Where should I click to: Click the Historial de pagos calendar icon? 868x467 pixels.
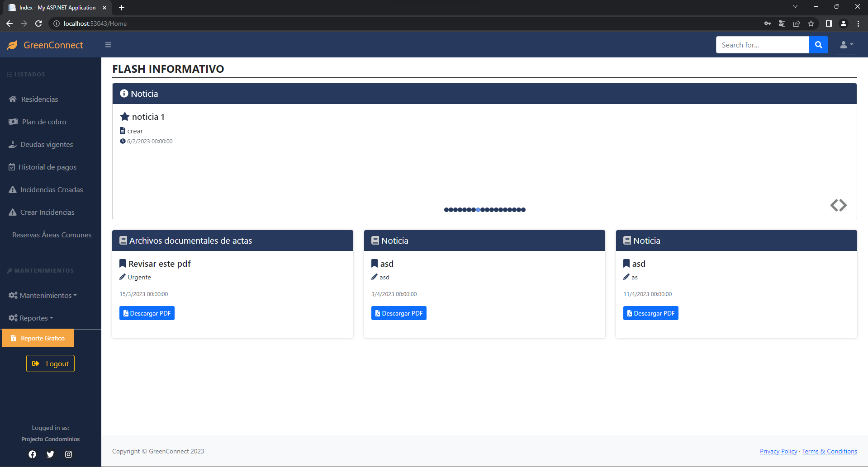[12, 167]
